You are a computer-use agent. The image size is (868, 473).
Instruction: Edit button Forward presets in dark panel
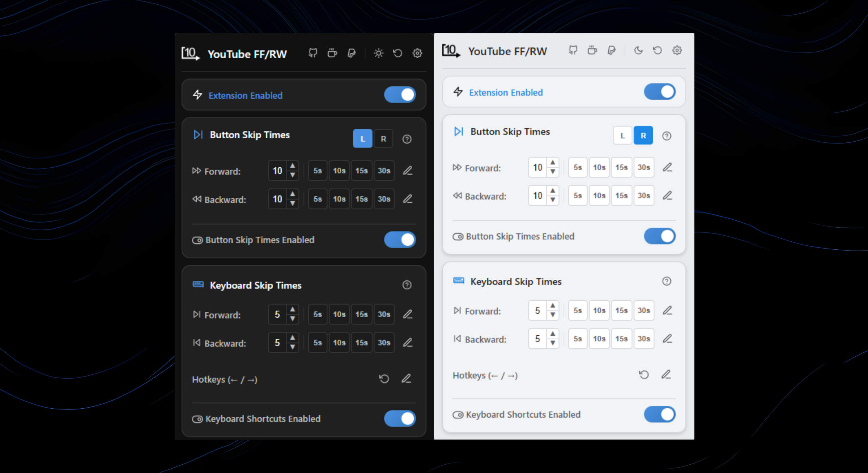408,171
